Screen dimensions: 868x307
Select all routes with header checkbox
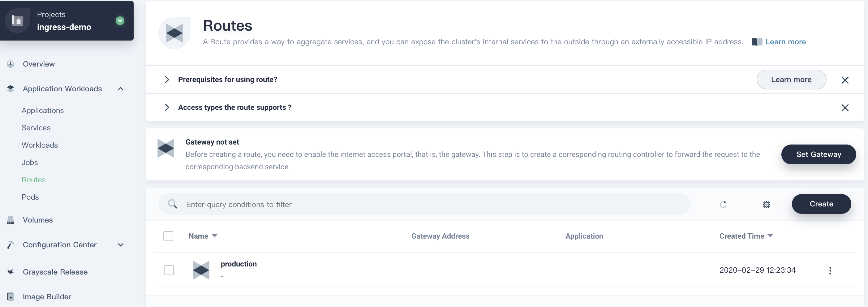pos(168,236)
